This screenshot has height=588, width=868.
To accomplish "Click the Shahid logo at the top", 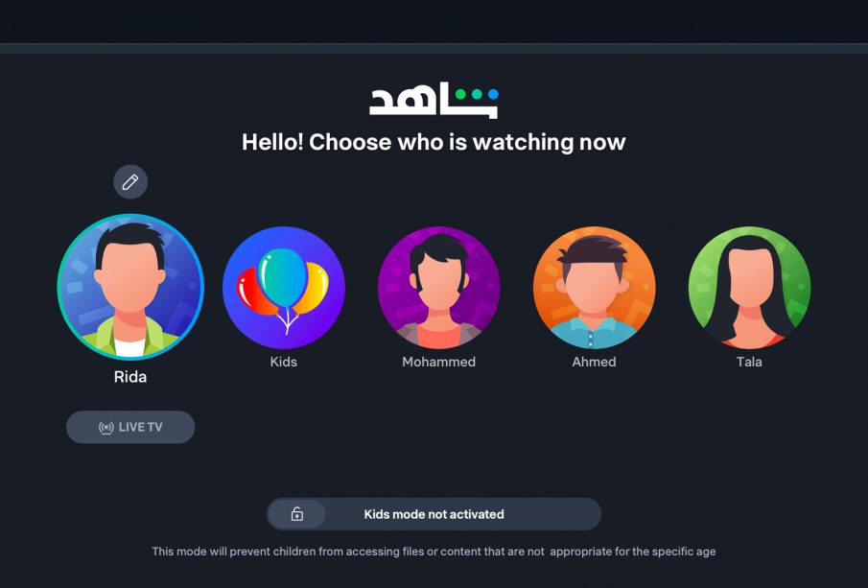I will coord(434,100).
